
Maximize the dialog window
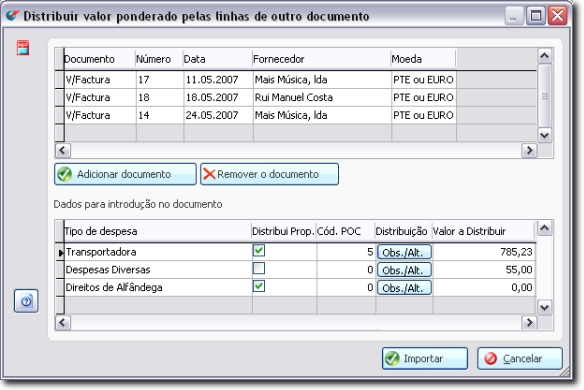pyautogui.click(x=536, y=16)
